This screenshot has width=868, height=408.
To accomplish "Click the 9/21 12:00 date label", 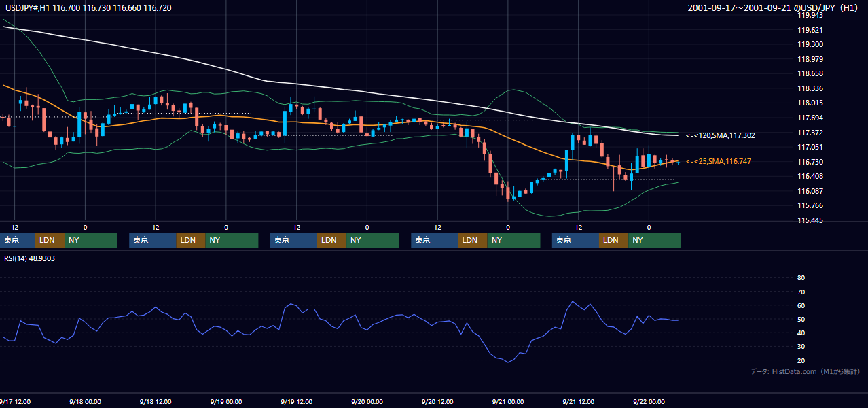I will tap(578, 402).
